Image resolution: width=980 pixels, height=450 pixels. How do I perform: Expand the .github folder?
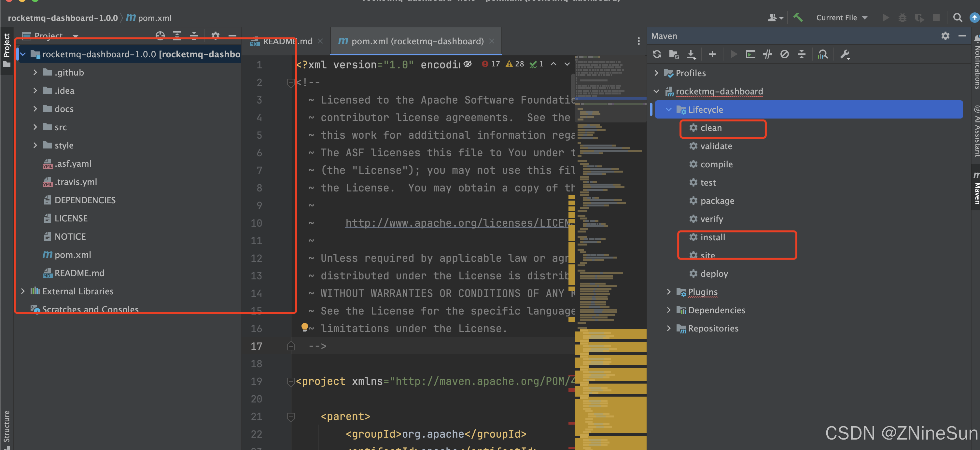coord(35,72)
